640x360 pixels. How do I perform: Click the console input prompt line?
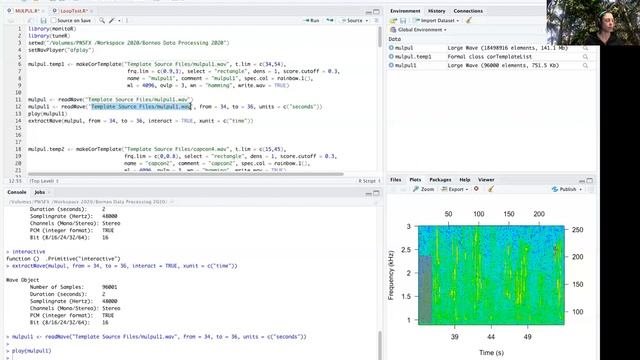192,358
